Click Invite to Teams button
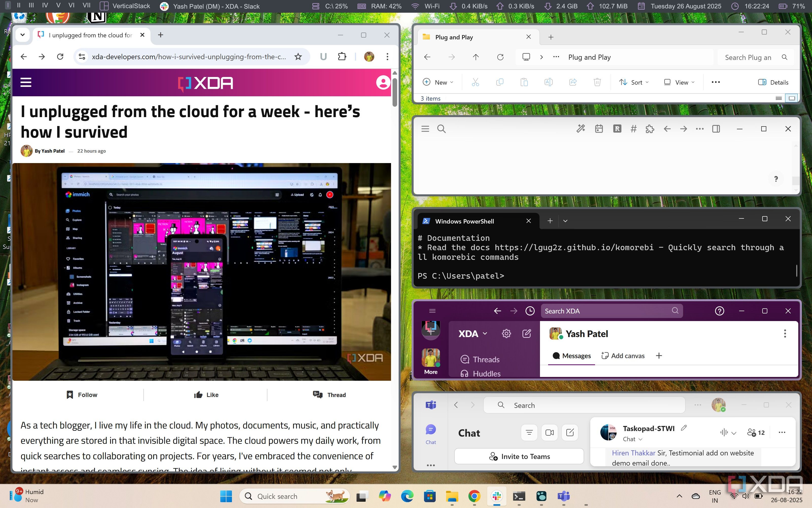Screen dimensions: 812x508 tap(519, 457)
